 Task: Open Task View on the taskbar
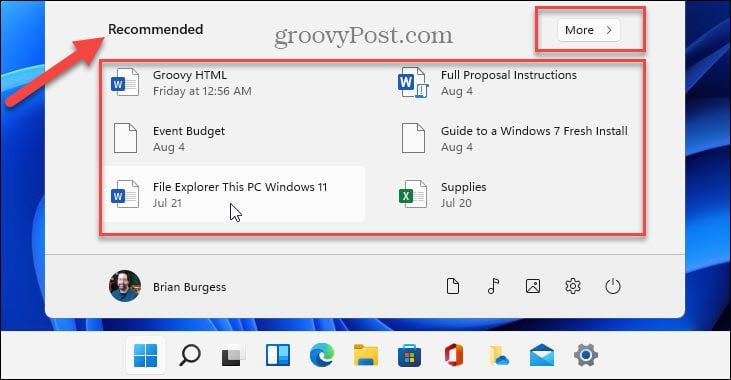pyautogui.click(x=233, y=356)
